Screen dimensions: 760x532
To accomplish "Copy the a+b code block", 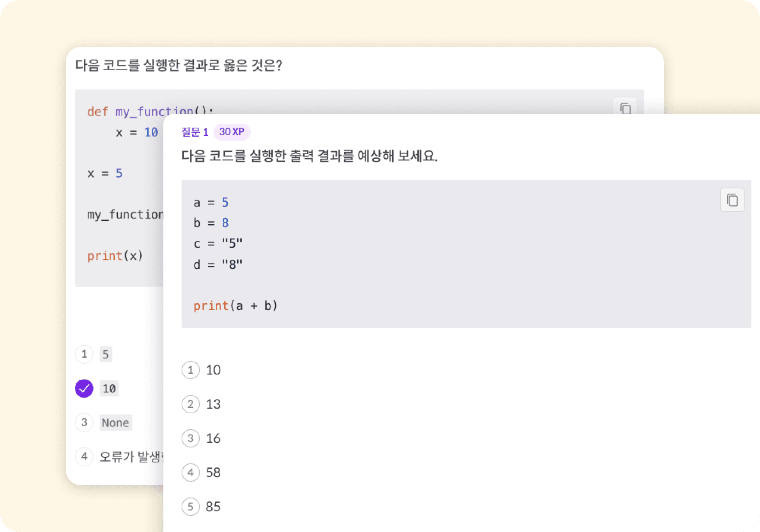I will [732, 200].
